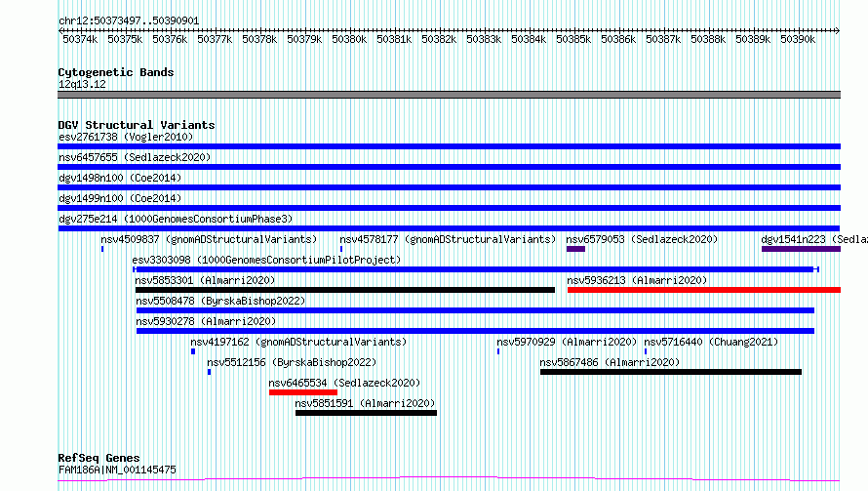Click the 50386k ruler tick label
Image resolution: width=868 pixels, height=491 pixels.
pos(618,40)
